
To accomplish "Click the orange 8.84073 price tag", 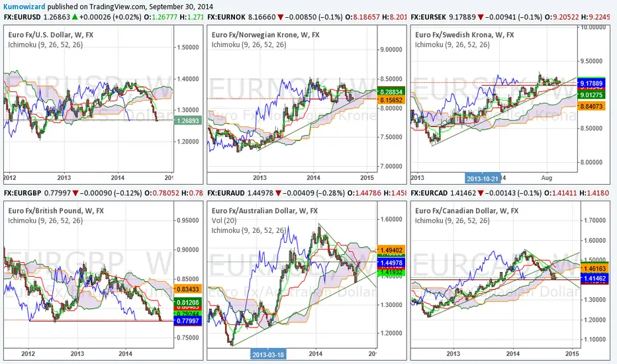I will click(x=591, y=107).
